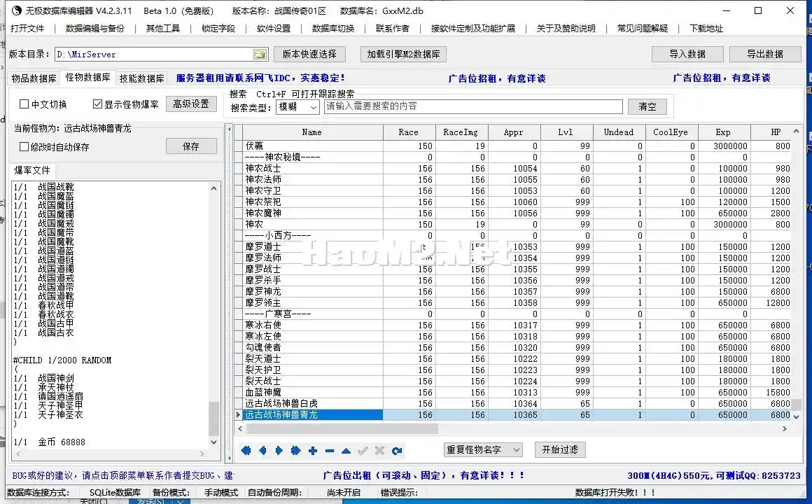Click Exp column header
This screenshot has height=504, width=812.
[724, 132]
